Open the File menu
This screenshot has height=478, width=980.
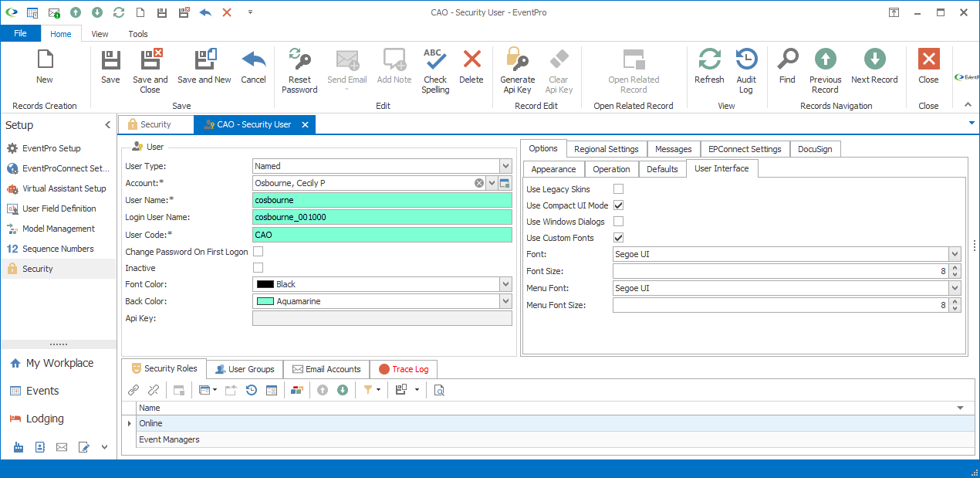(20, 33)
